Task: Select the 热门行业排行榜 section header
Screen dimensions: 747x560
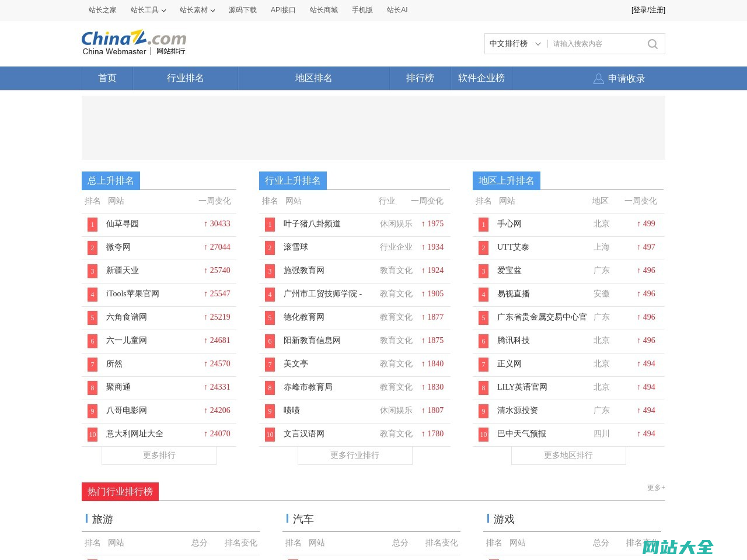Action: coord(120,492)
